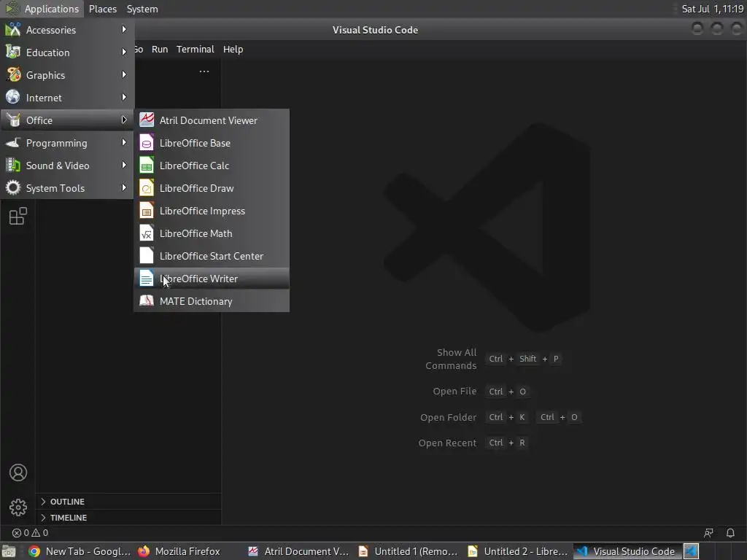Expand the Sound & Video submenu
Image resolution: width=747 pixels, height=560 pixels.
[67, 166]
